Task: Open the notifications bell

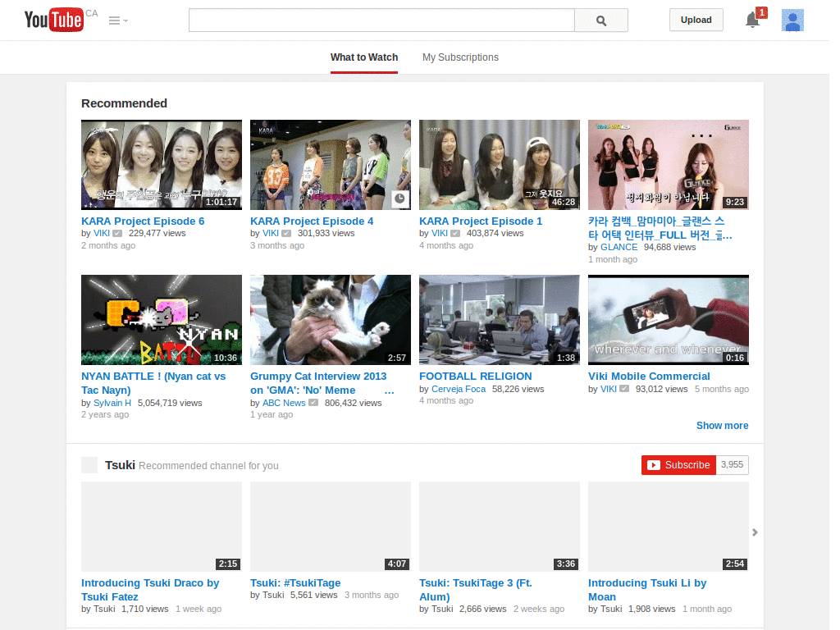Action: click(753, 21)
